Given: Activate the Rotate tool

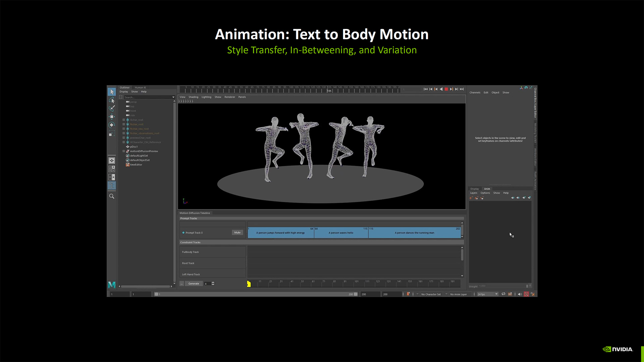Looking at the screenshot, I should click(112, 125).
